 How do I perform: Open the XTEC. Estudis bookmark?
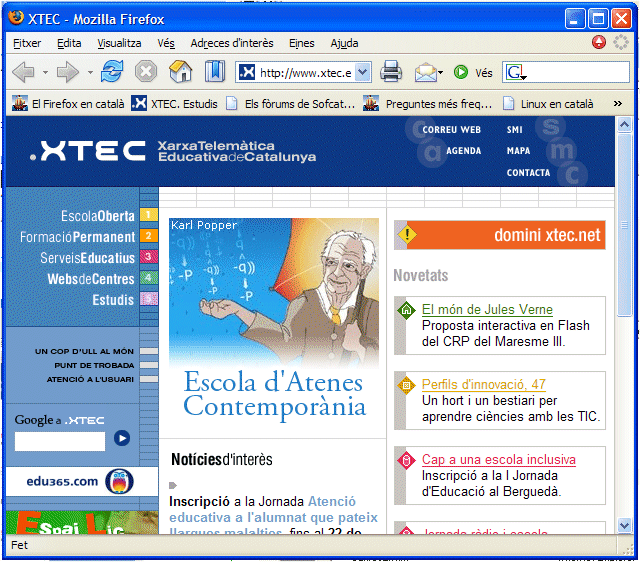174,104
